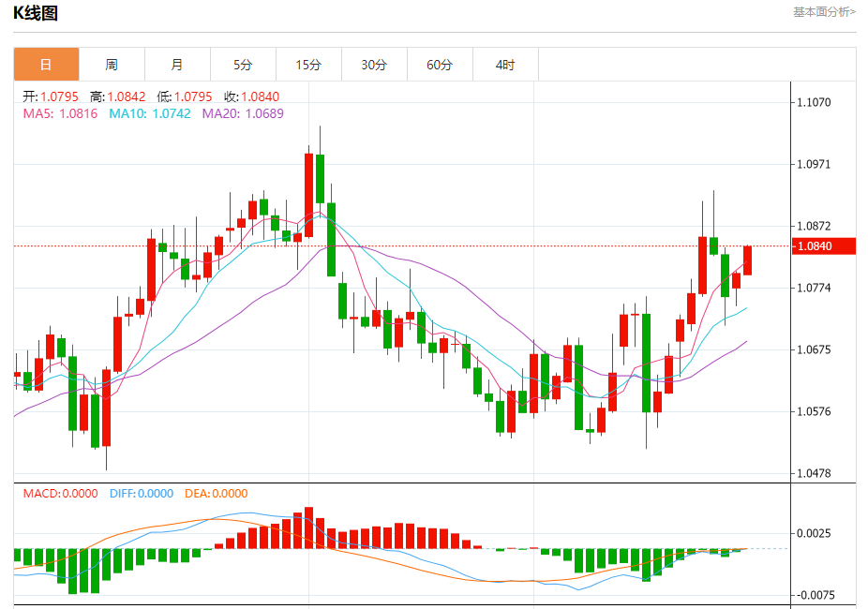Click the DEA:0.0000 indicator label
This screenshot has width=868, height=609.
tap(216, 494)
